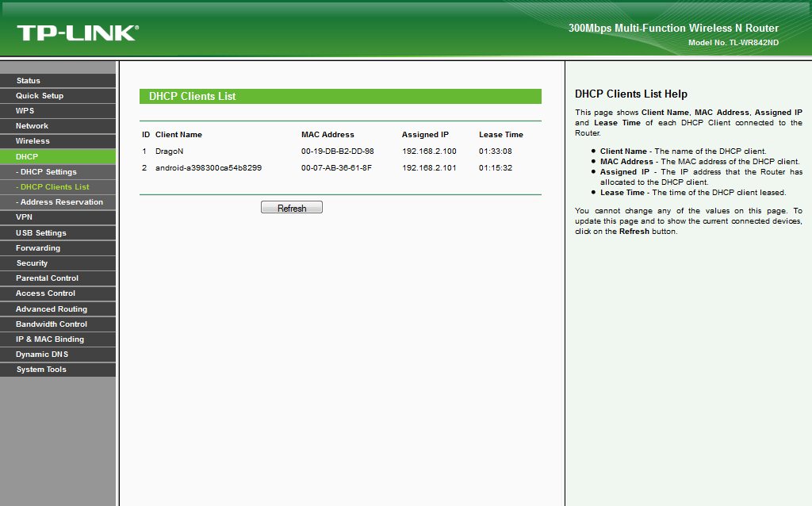Click lease time 01:15:32
The width and height of the screenshot is (812, 506).
(496, 168)
